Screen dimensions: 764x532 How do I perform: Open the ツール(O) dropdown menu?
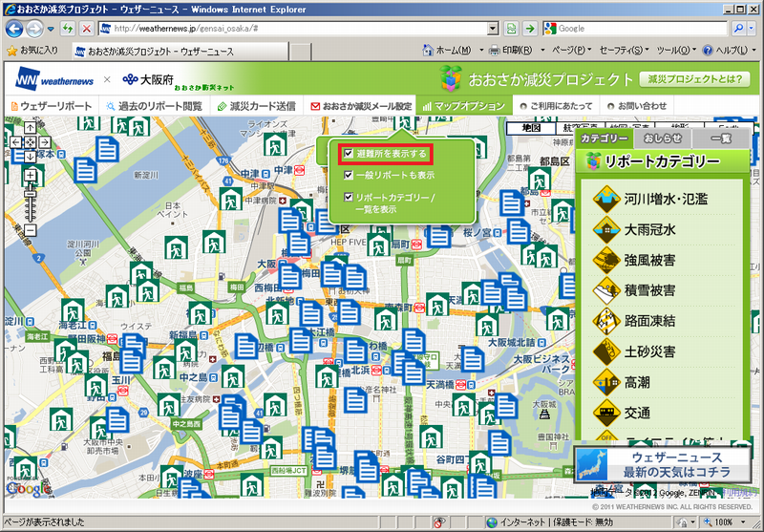coord(676,51)
